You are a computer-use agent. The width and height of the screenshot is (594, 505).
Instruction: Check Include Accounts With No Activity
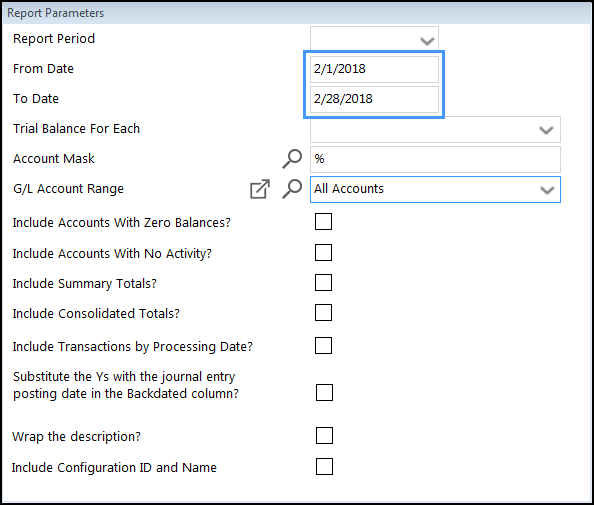(323, 253)
